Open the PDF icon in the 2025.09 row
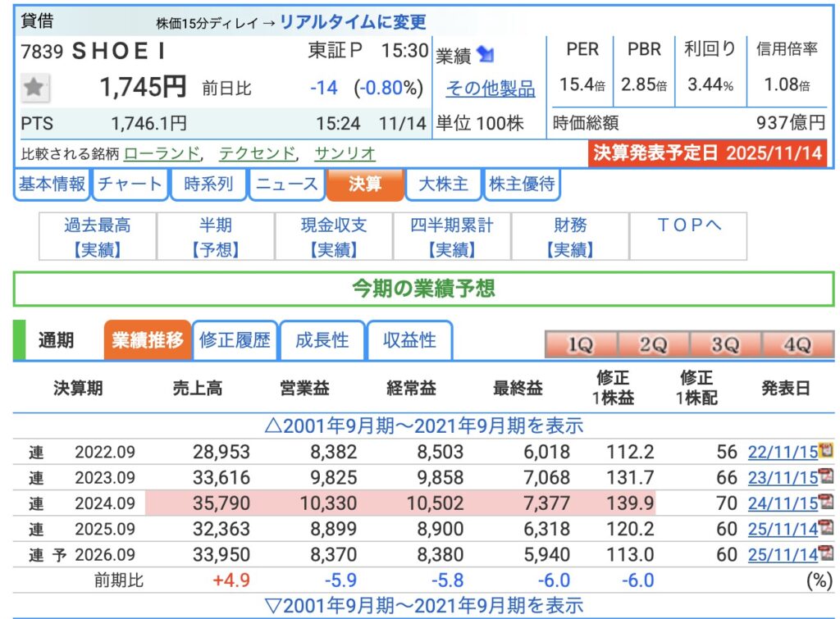Image resolution: width=840 pixels, height=619 pixels. pos(825,528)
